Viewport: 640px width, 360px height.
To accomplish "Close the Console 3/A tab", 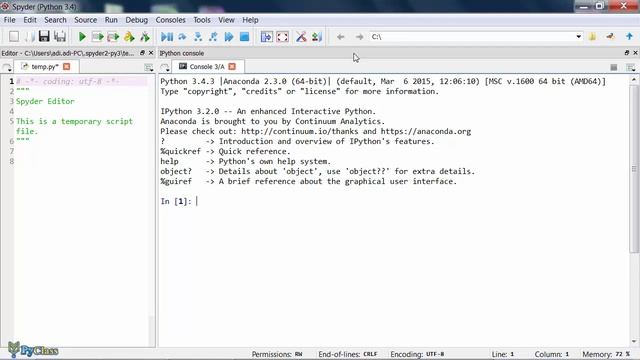I will click(x=232, y=66).
